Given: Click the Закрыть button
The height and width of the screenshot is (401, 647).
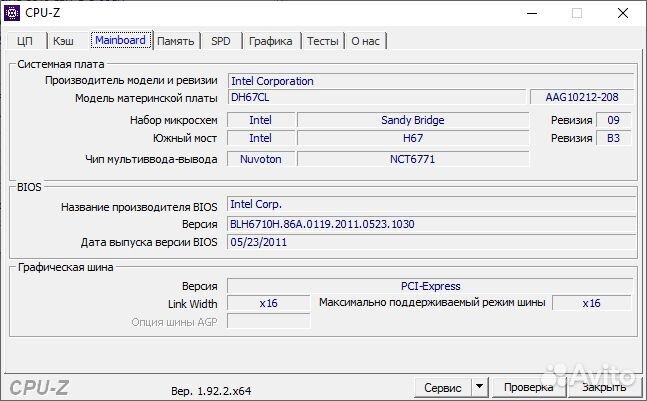Looking at the screenshot, I should pos(604,387).
